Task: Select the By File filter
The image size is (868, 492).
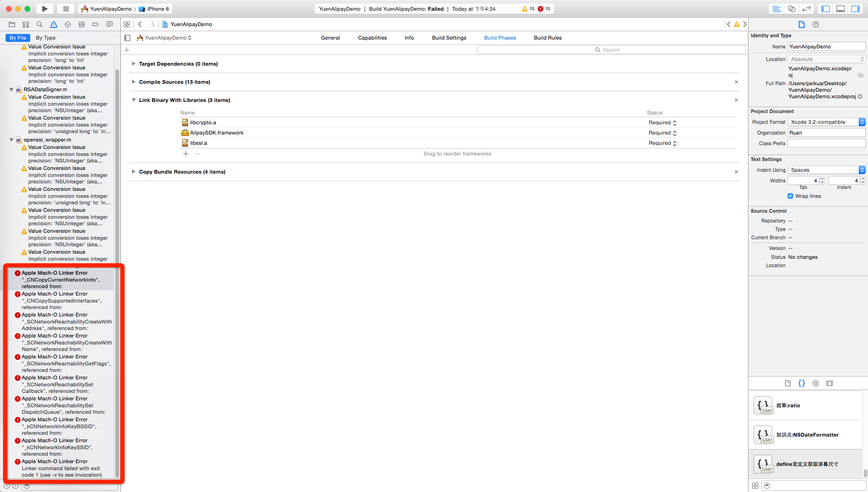Action: click(18, 38)
